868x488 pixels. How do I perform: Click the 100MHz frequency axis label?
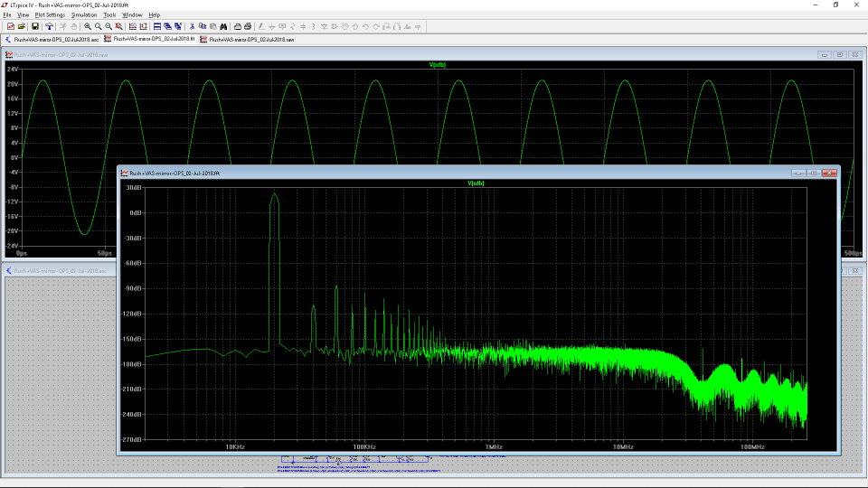751,447
